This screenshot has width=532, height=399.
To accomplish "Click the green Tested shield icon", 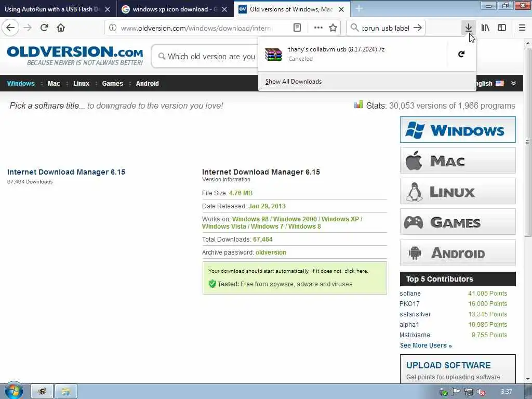I will [212, 284].
